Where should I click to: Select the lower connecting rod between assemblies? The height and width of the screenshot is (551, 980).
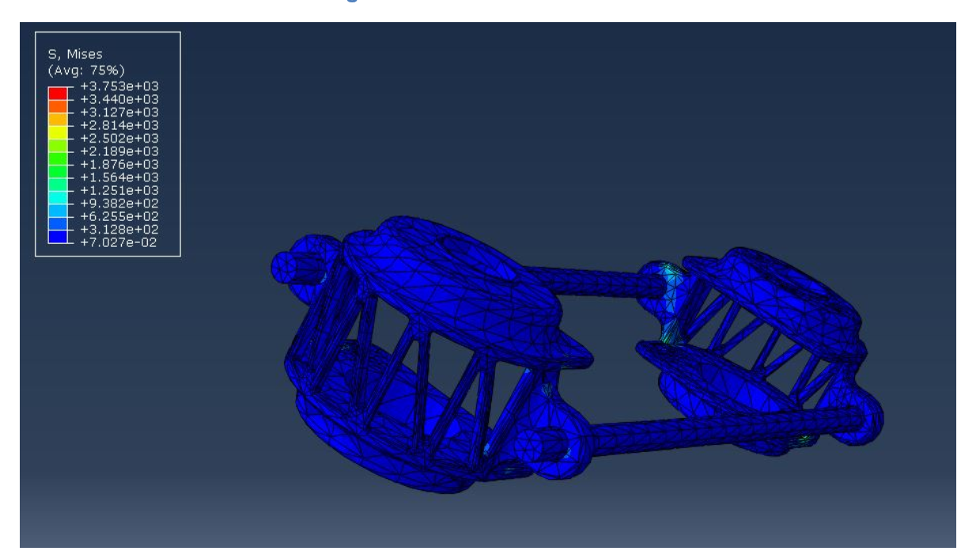point(712,431)
